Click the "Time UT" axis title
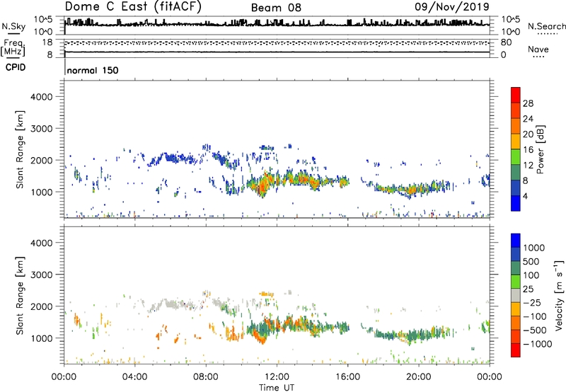 [x=277, y=388]
